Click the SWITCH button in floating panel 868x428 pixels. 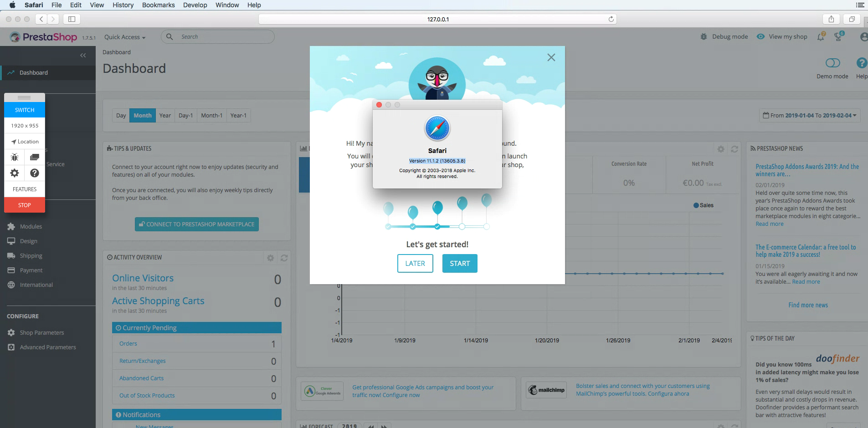(x=25, y=110)
